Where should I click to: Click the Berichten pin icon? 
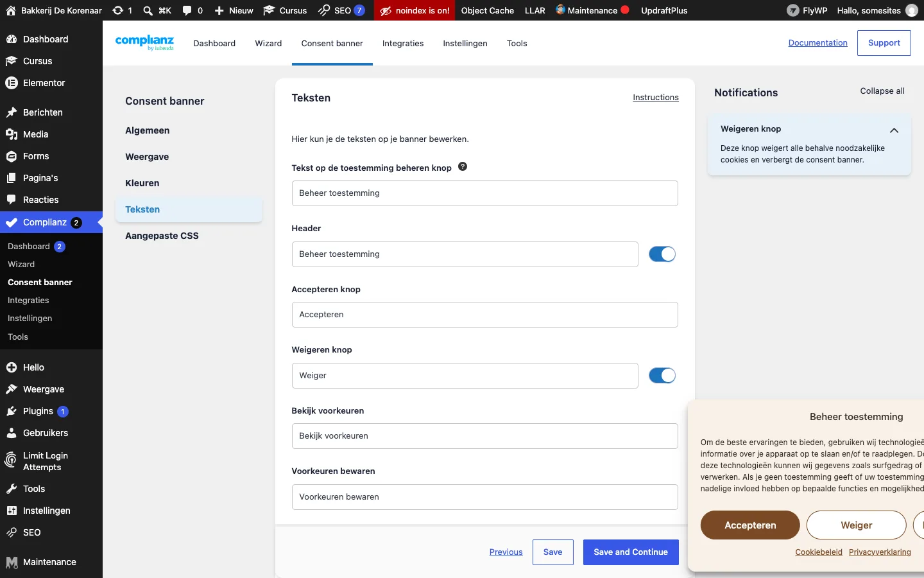point(12,112)
